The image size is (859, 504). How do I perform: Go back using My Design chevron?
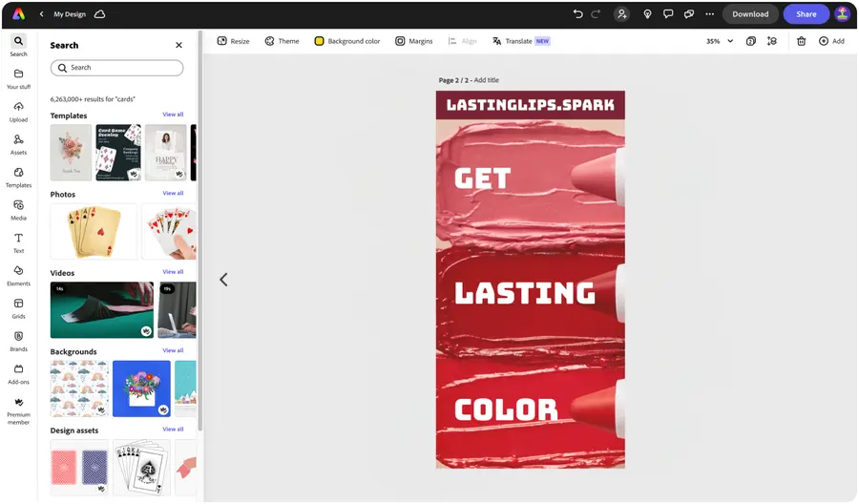pyautogui.click(x=42, y=14)
